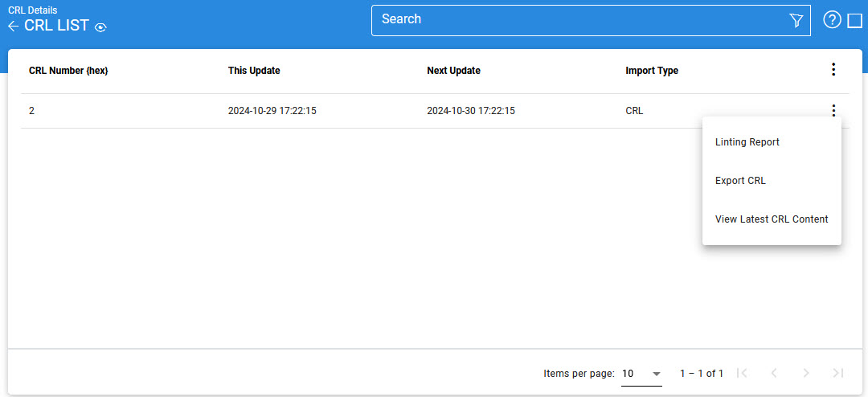
Task: Click the row three-dot actions menu
Action: pyautogui.click(x=833, y=111)
